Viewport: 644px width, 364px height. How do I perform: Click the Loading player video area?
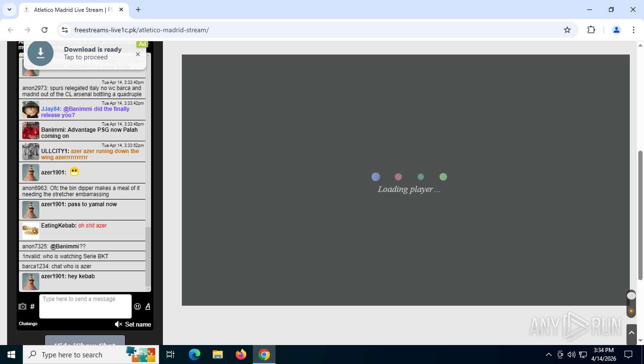[x=406, y=180]
